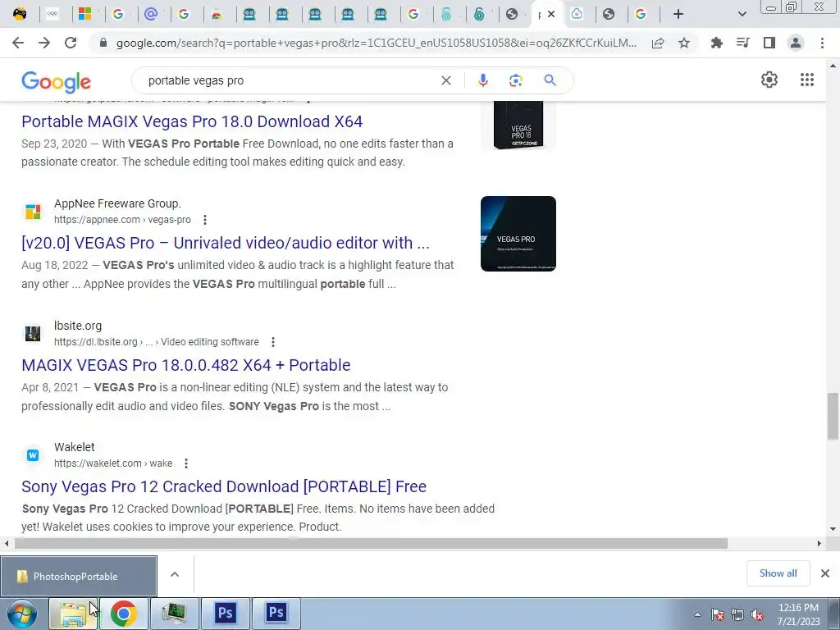Clear the search box with the X
Viewport: 840px width, 630px height.
[x=445, y=80]
